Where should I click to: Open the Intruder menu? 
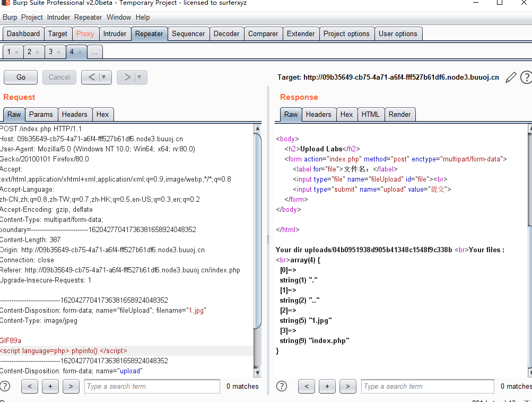coord(58,18)
